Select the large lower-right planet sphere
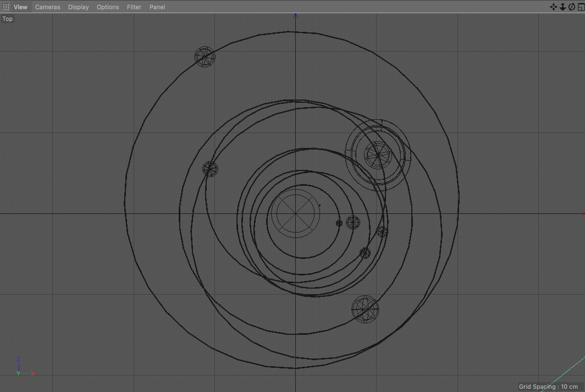The width and height of the screenshot is (585, 392). pyautogui.click(x=365, y=309)
